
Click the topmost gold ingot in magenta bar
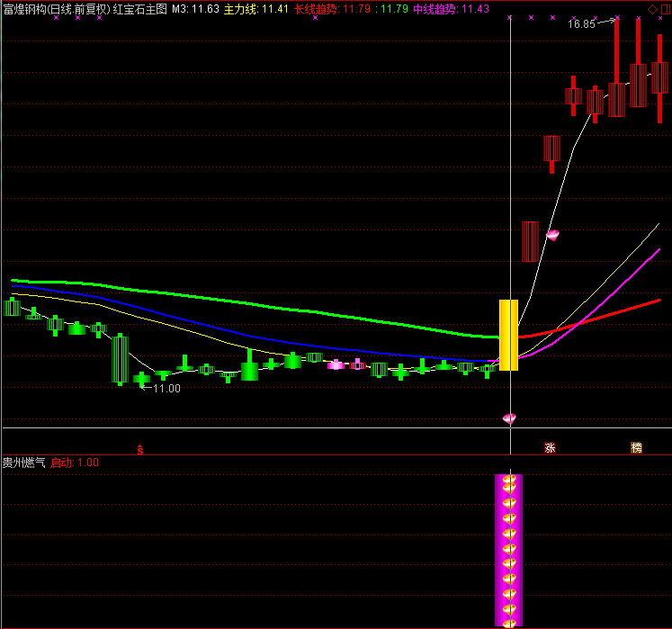[509, 480]
